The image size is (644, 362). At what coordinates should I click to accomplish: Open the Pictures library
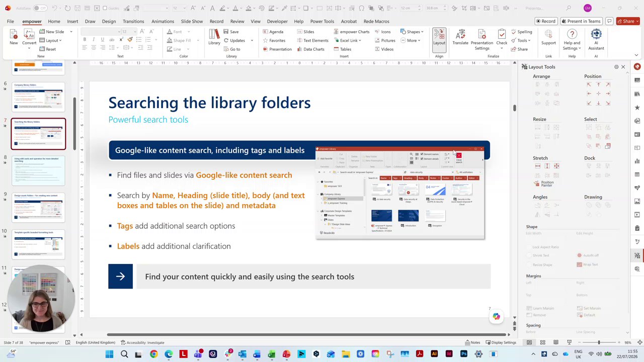pyautogui.click(x=384, y=40)
